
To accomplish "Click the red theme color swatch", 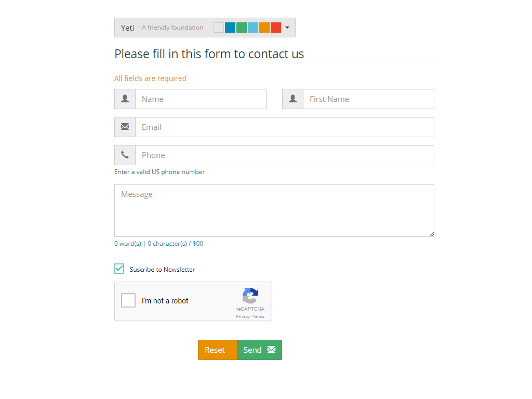I will (x=276, y=28).
